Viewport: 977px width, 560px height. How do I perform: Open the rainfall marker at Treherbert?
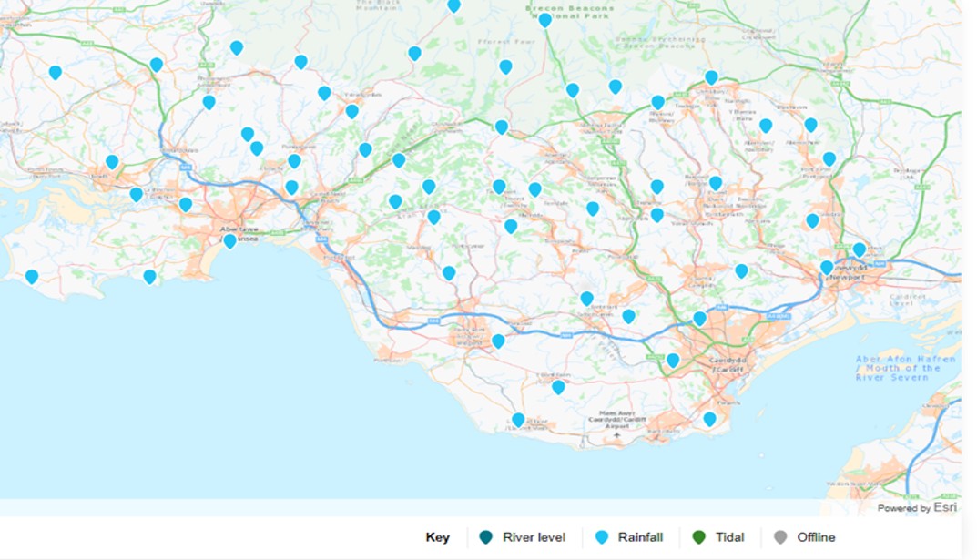point(499,187)
